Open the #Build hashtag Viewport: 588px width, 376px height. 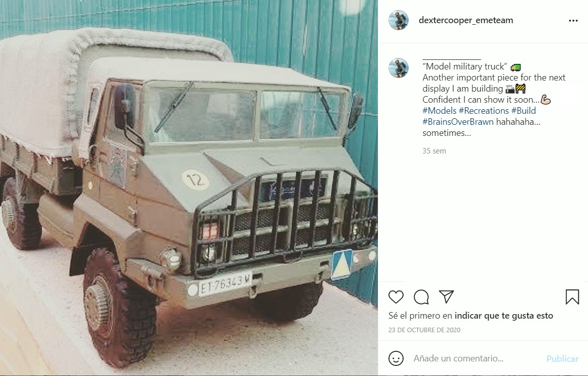pyautogui.click(x=524, y=110)
